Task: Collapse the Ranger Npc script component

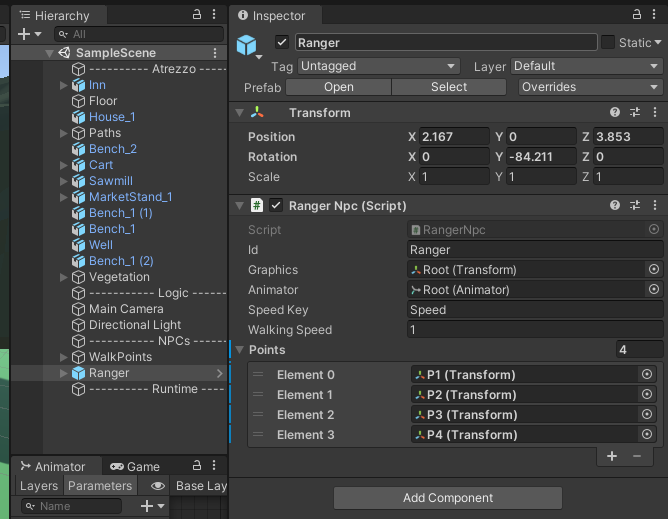Action: pos(239,206)
